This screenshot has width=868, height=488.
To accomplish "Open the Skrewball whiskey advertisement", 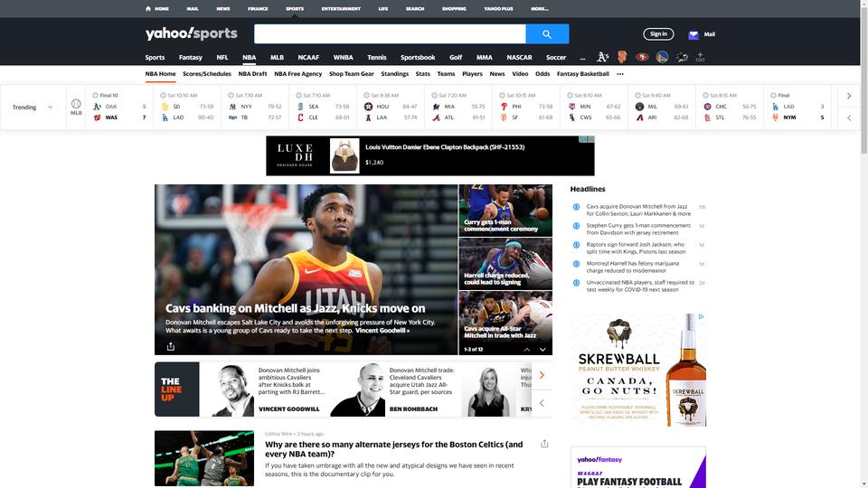I will pos(638,370).
